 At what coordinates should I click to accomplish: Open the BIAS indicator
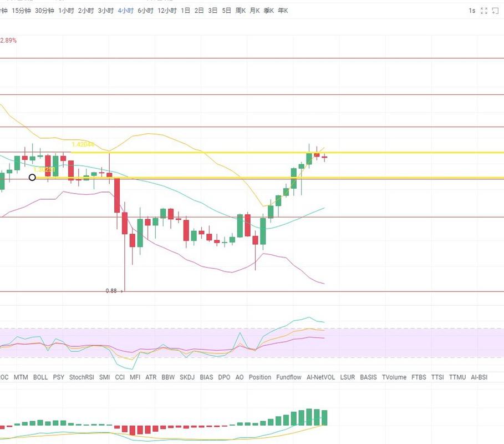(206, 377)
